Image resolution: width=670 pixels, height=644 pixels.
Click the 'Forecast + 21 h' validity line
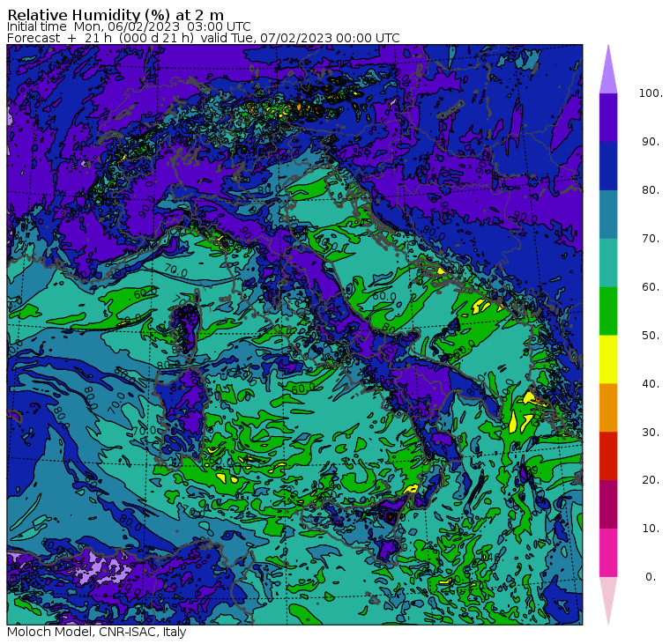[204, 38]
